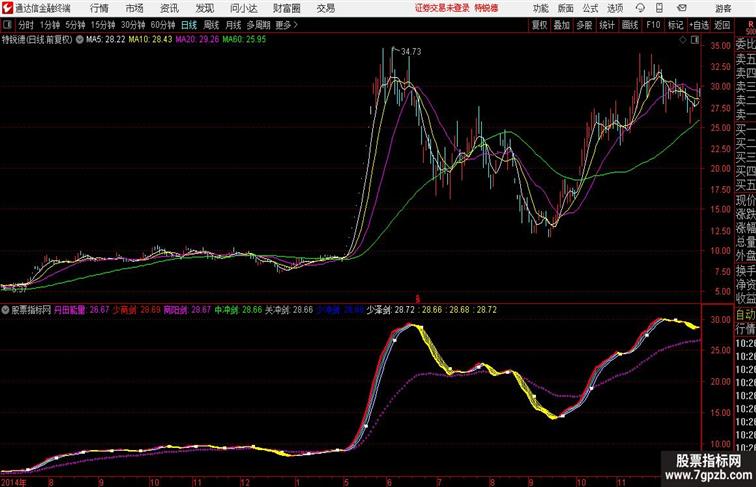Open the F10 company info
This screenshot has width=756, height=487.
[x=653, y=25]
